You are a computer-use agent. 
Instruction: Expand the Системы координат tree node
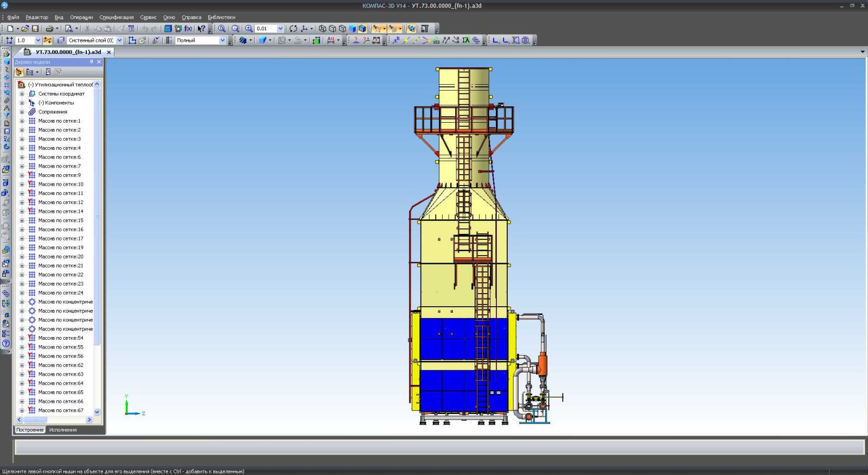pos(22,94)
